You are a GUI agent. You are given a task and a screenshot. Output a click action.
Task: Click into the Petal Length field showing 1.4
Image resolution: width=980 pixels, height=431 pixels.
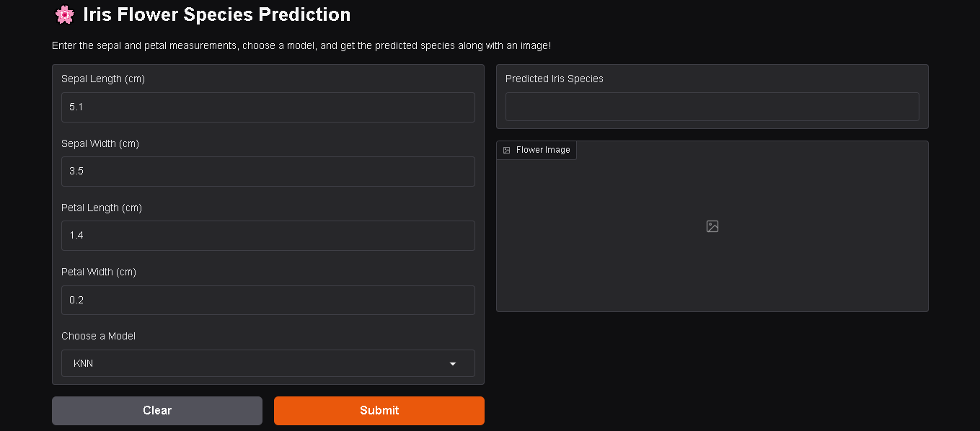(x=268, y=236)
